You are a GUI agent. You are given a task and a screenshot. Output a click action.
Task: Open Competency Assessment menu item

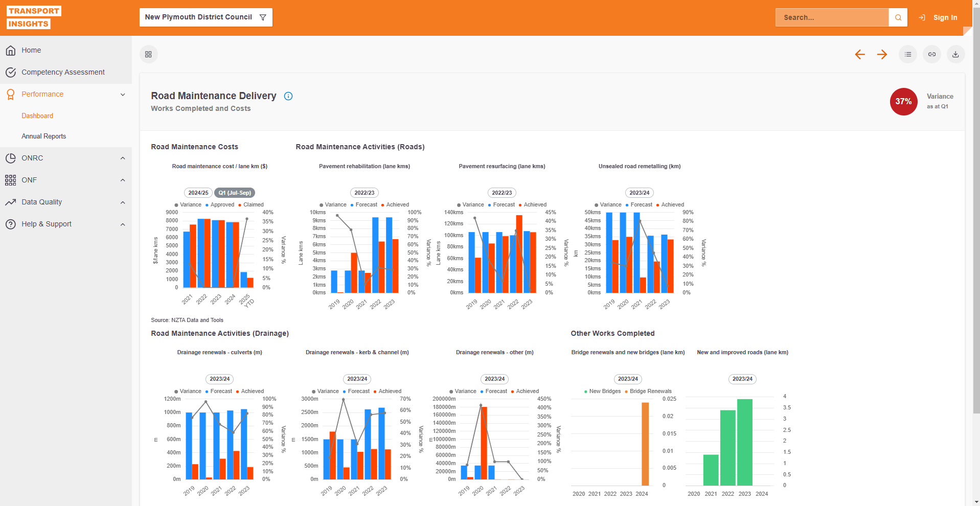pos(66,72)
